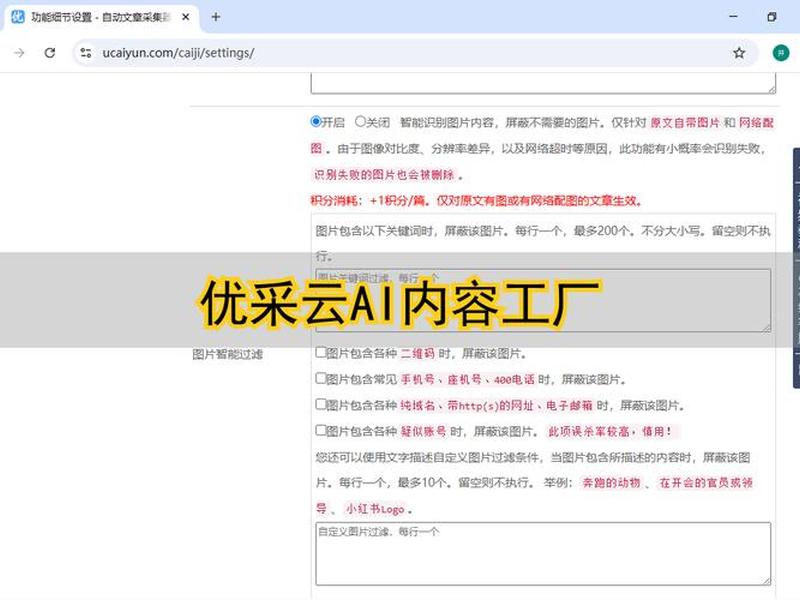
Task: Click the dark side panel on right edge
Action: 796,268
